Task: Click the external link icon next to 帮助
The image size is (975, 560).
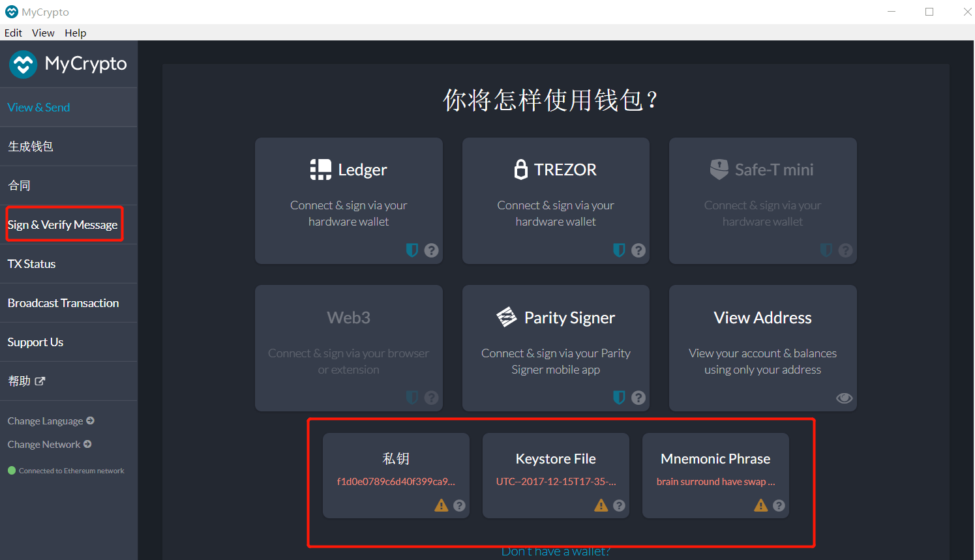Action: [x=40, y=381]
